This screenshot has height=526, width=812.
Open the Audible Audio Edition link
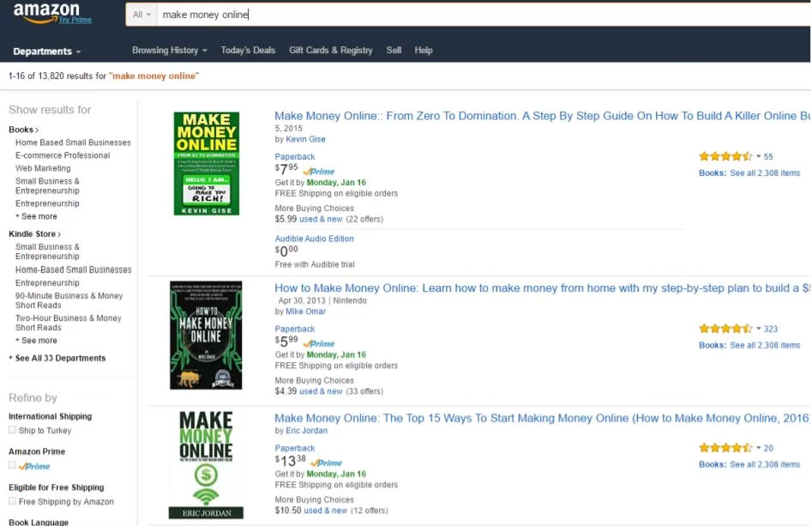tap(315, 239)
